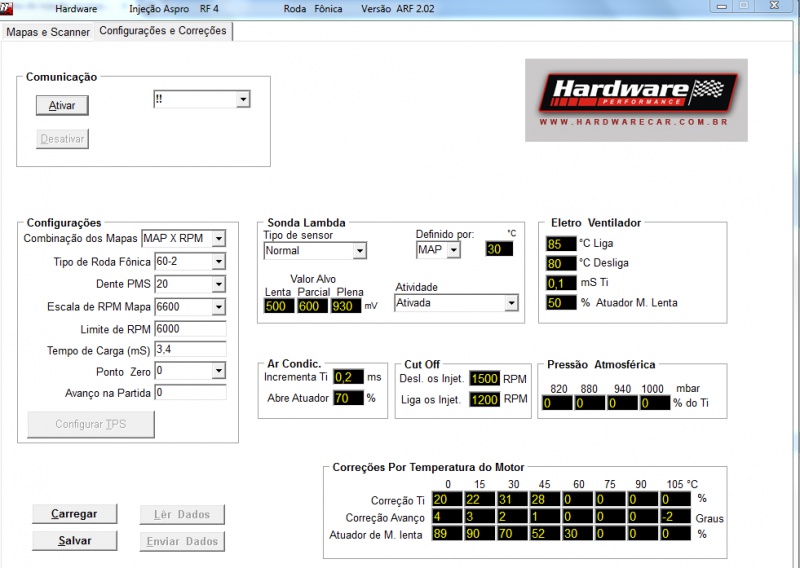Edit Parcial target value 600
Viewport: 800px width, 568px height.
point(312,306)
